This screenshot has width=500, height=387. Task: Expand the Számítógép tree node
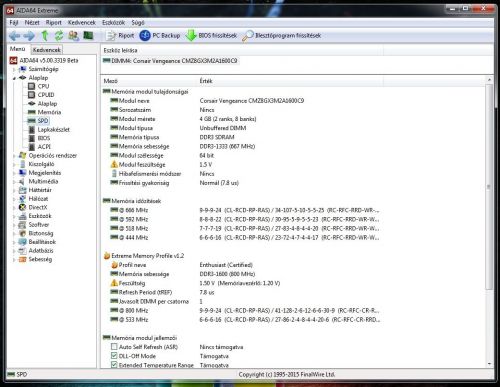[x=14, y=69]
